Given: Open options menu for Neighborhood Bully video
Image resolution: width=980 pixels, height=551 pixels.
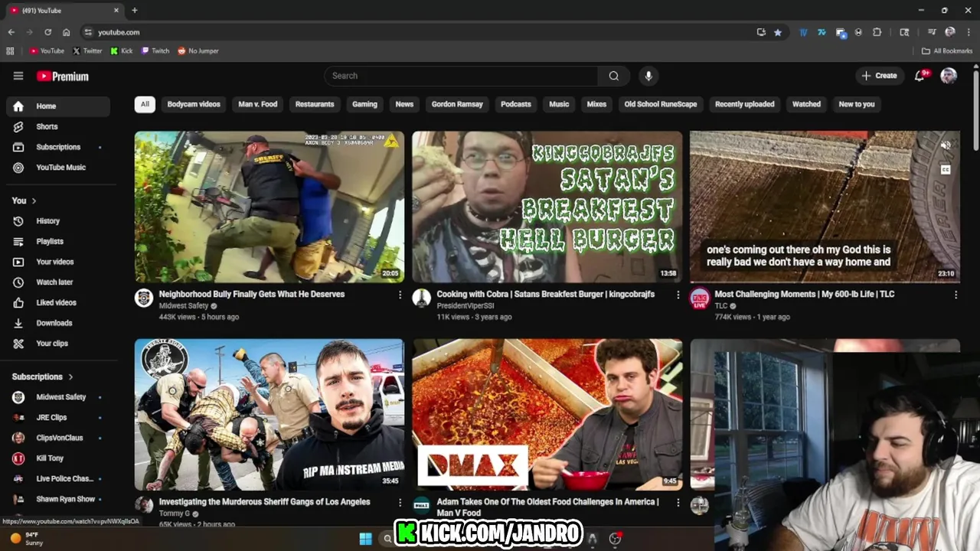Looking at the screenshot, I should coord(400,295).
